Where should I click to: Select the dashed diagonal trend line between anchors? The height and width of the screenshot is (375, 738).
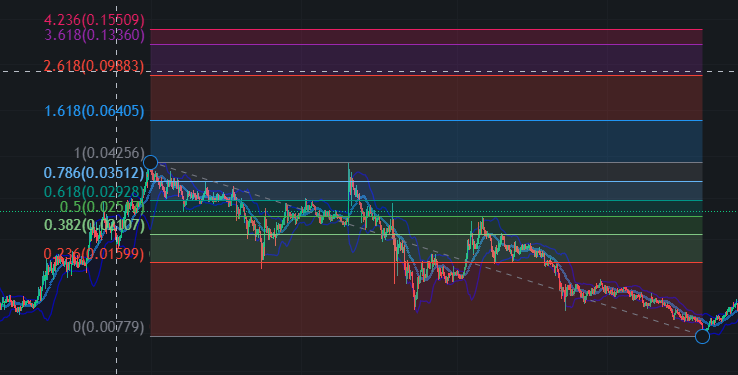point(426,249)
